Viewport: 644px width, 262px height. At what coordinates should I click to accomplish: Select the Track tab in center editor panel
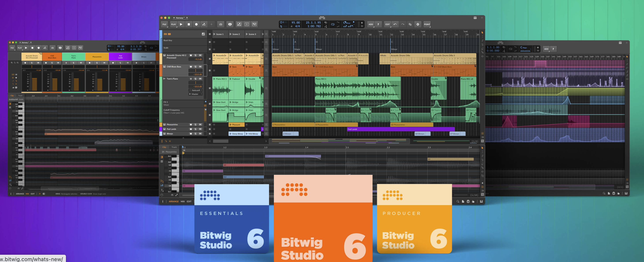(x=174, y=147)
